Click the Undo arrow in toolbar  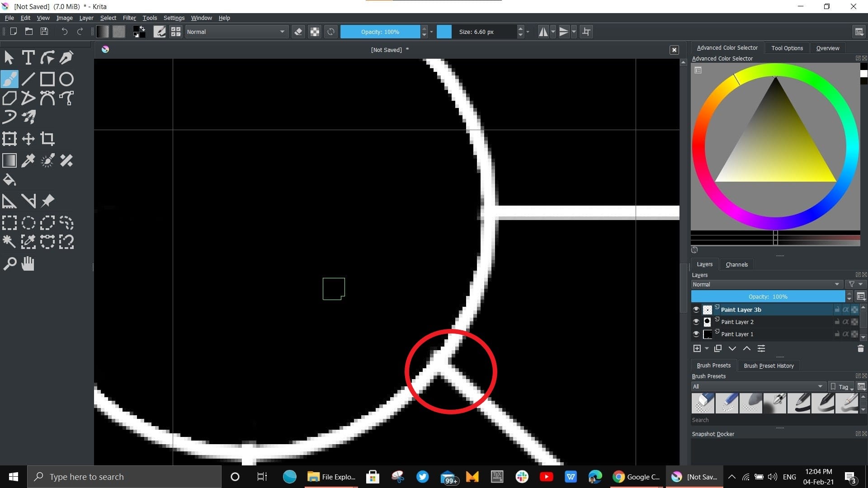coord(64,32)
